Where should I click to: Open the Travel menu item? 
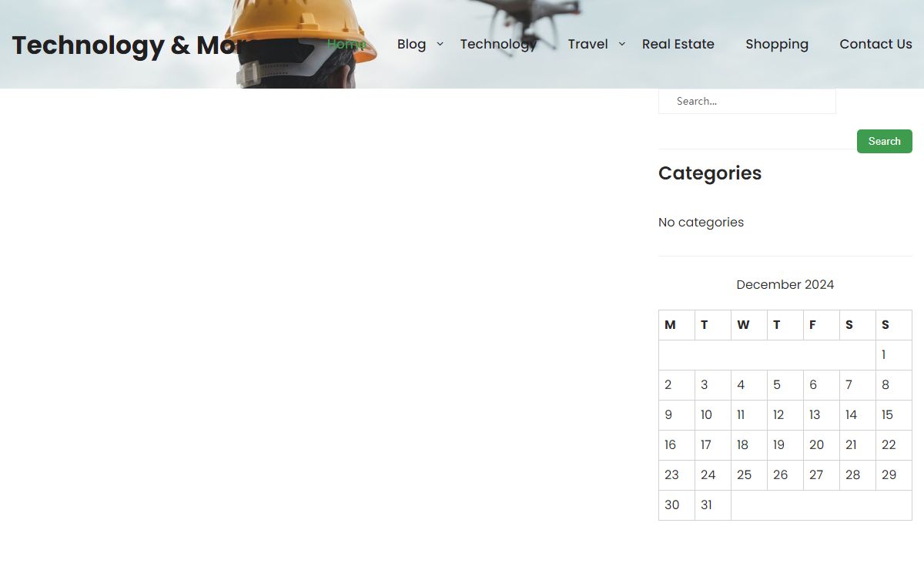tap(588, 44)
